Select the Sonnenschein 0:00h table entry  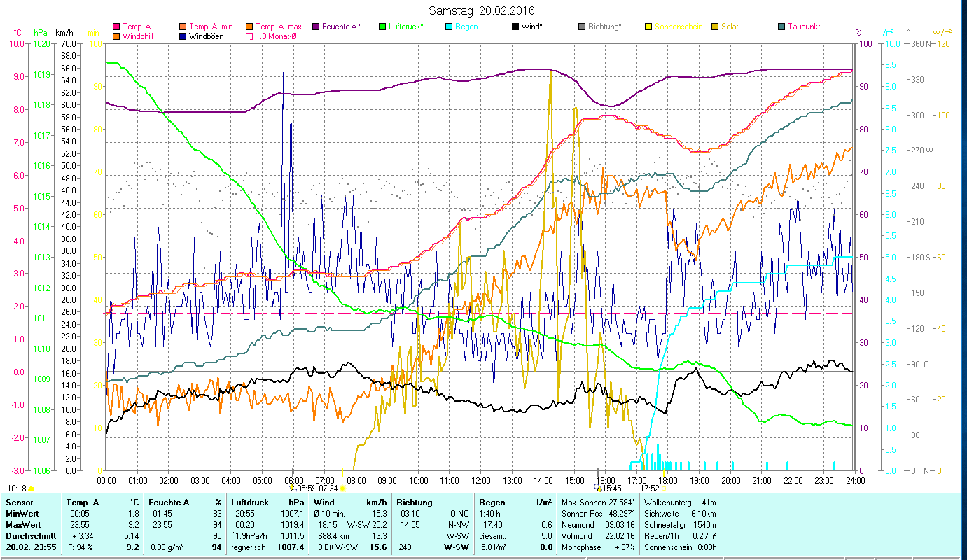click(679, 547)
